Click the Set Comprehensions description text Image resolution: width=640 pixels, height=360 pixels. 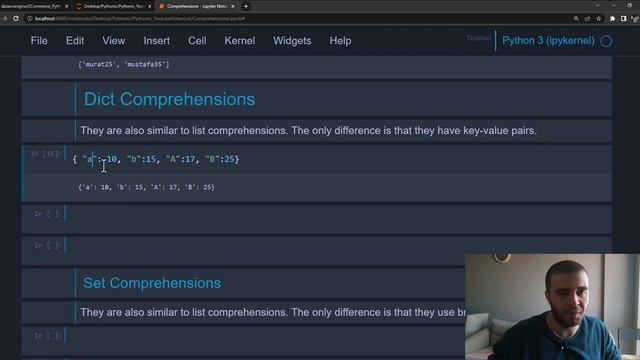273,312
